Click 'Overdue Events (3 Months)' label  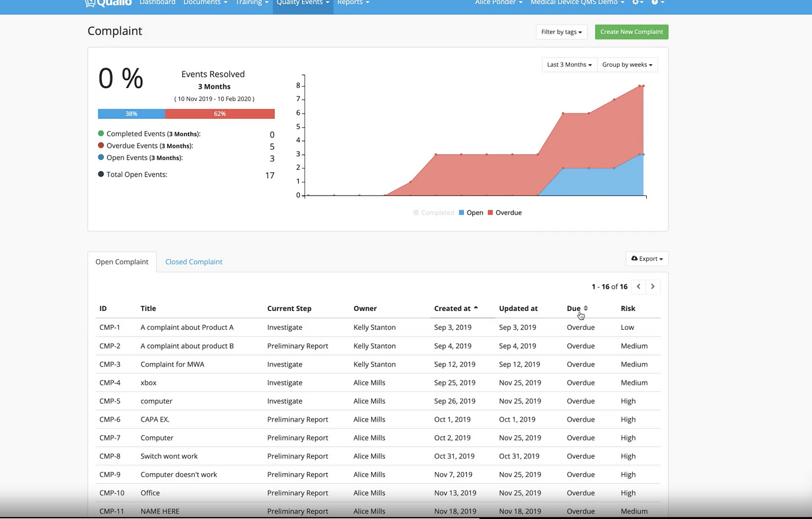(150, 146)
